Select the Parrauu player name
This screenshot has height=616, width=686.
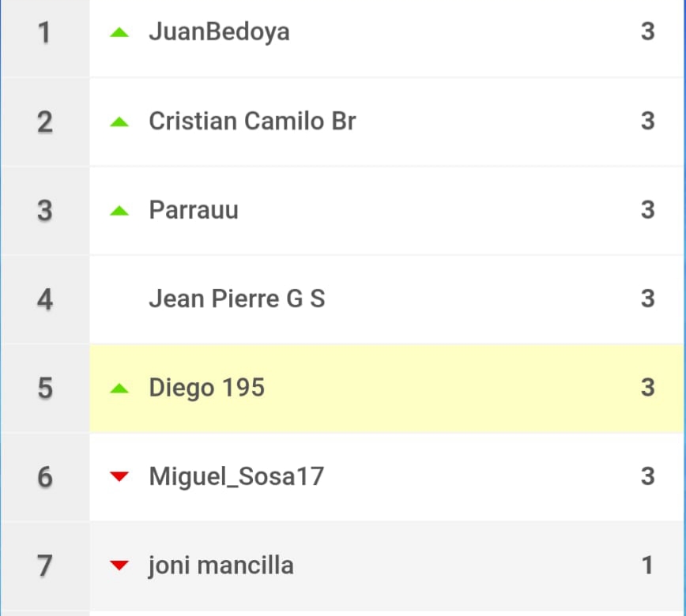pyautogui.click(x=194, y=210)
